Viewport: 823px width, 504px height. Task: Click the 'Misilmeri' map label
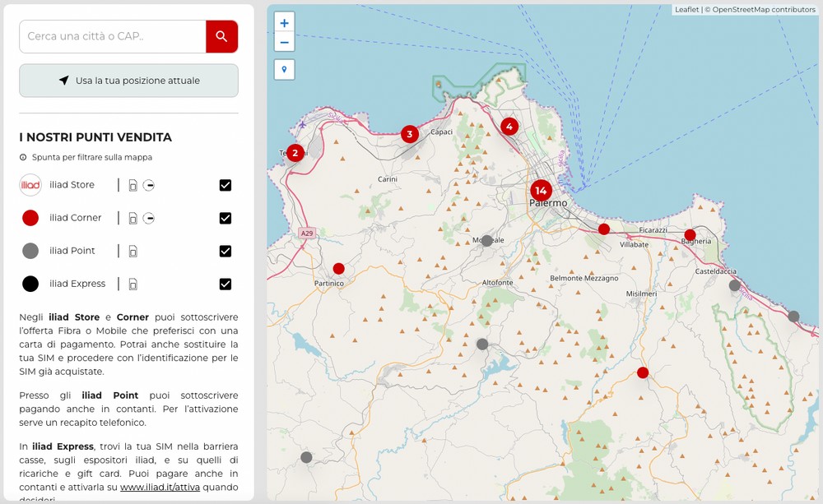pyautogui.click(x=641, y=294)
